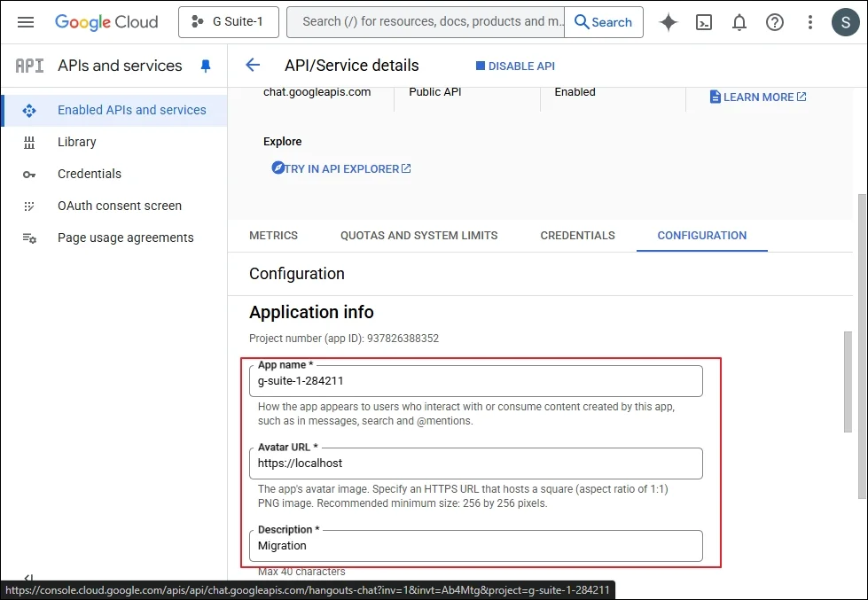868x600 pixels.
Task: Click DISABLE API button
Action: coord(515,66)
